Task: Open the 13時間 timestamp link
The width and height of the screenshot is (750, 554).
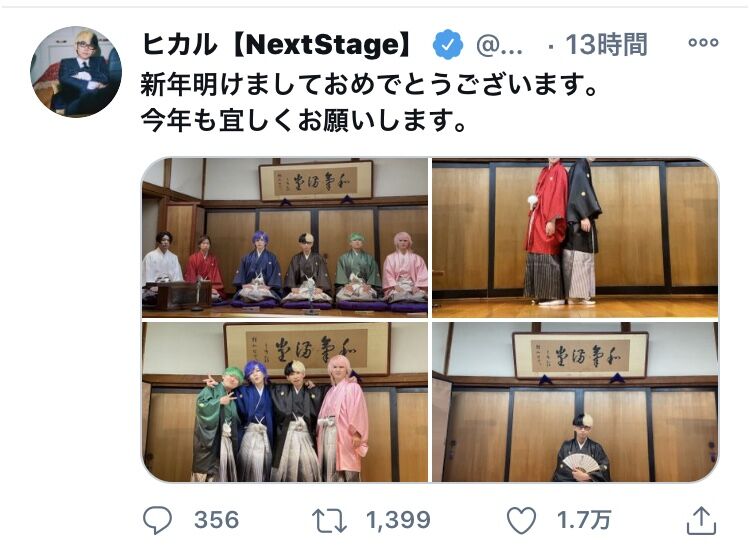Action: pyautogui.click(x=607, y=45)
